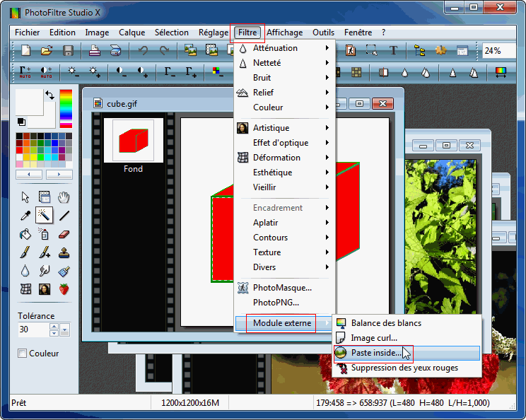The width and height of the screenshot is (526, 420).
Task: Click the Save floppy disk icon
Action: [68, 51]
